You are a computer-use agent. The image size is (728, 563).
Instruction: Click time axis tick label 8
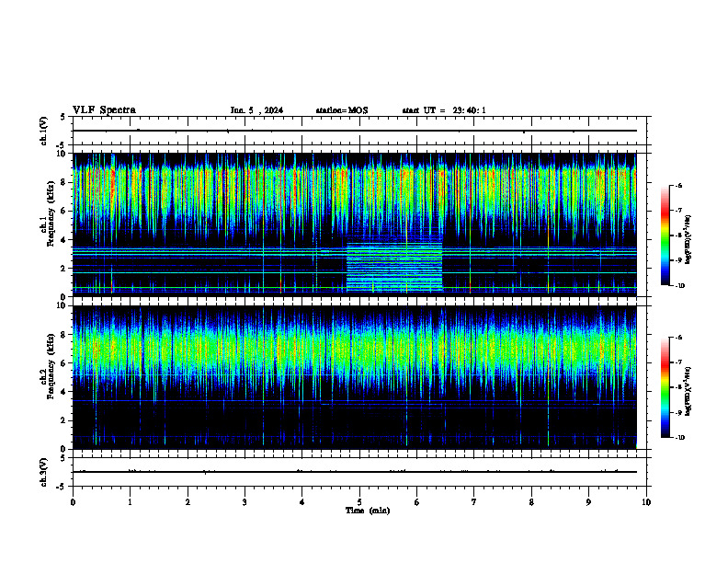point(531,502)
